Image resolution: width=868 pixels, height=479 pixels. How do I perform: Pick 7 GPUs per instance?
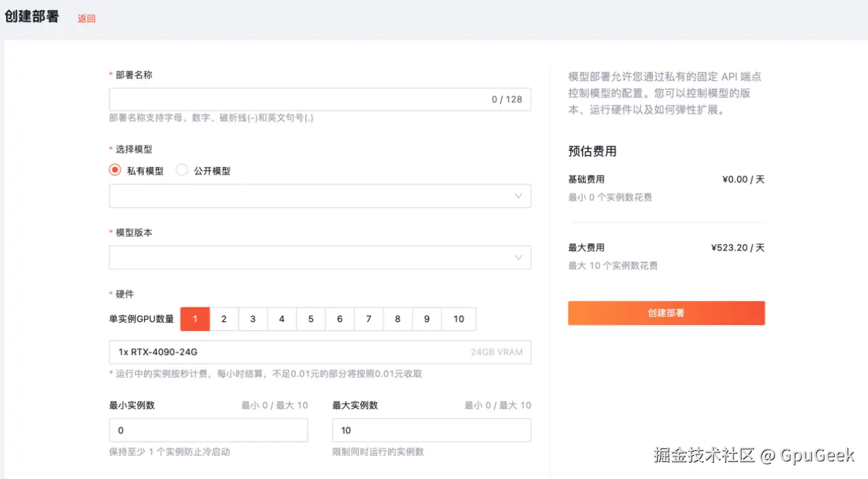[368, 319]
